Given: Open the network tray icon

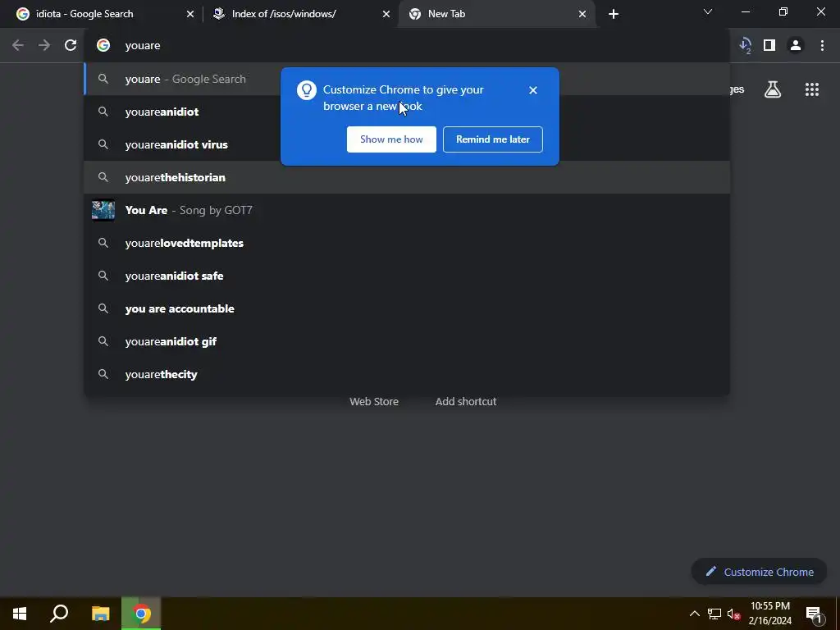Looking at the screenshot, I should click(x=714, y=614).
